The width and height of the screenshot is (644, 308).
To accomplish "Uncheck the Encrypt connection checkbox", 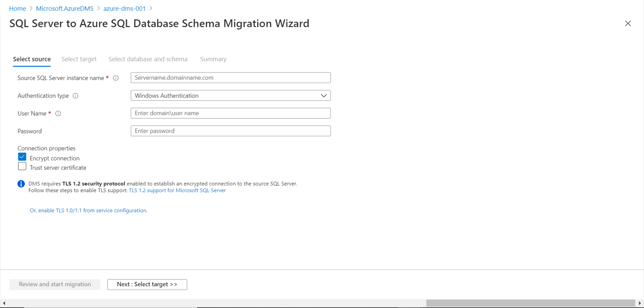I will 22,157.
